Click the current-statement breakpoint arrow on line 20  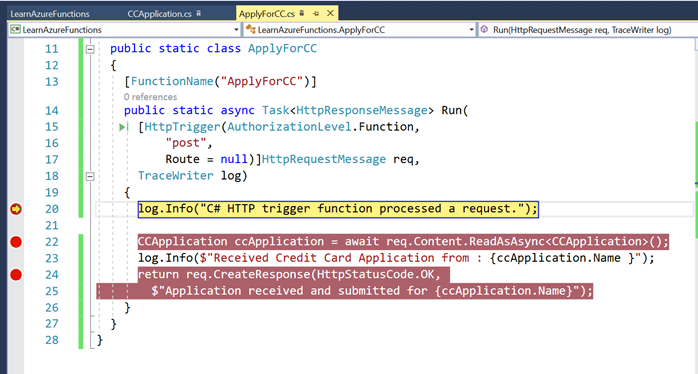pos(16,209)
